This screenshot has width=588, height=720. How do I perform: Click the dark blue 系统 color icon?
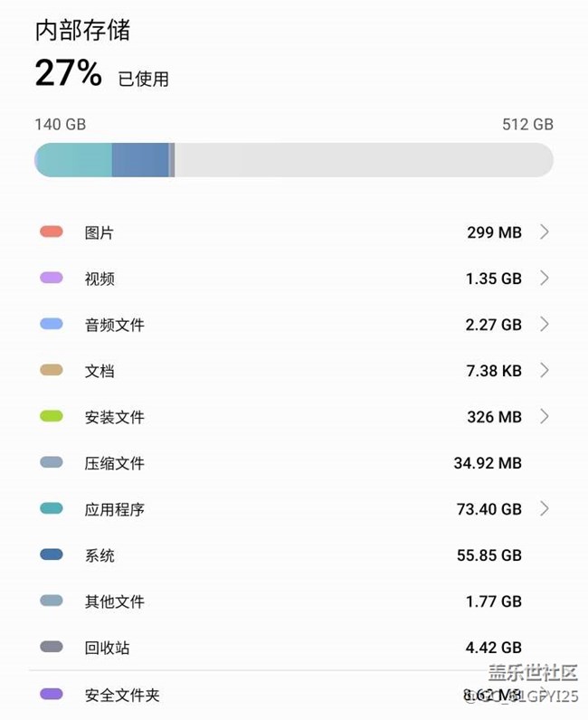(x=52, y=554)
